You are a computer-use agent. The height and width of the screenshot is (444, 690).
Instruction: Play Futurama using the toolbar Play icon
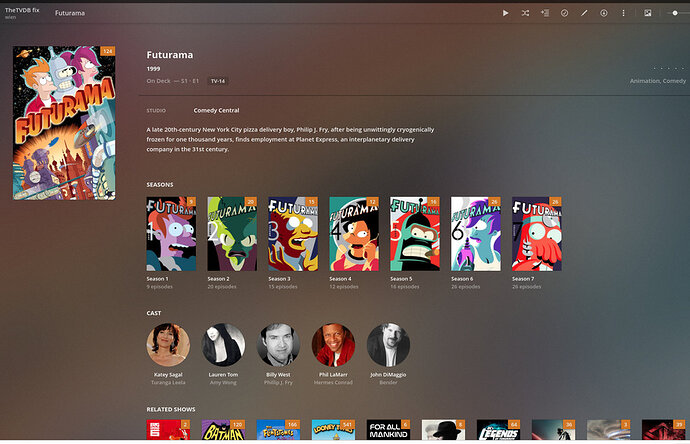coord(505,13)
